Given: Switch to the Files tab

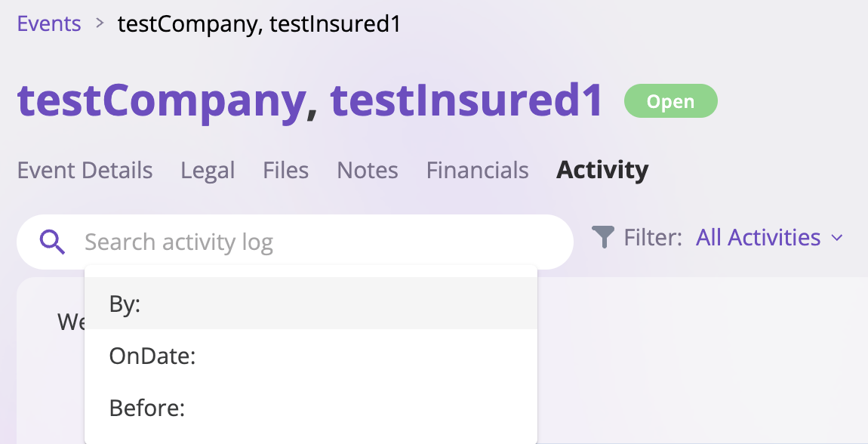Looking at the screenshot, I should coord(285,170).
